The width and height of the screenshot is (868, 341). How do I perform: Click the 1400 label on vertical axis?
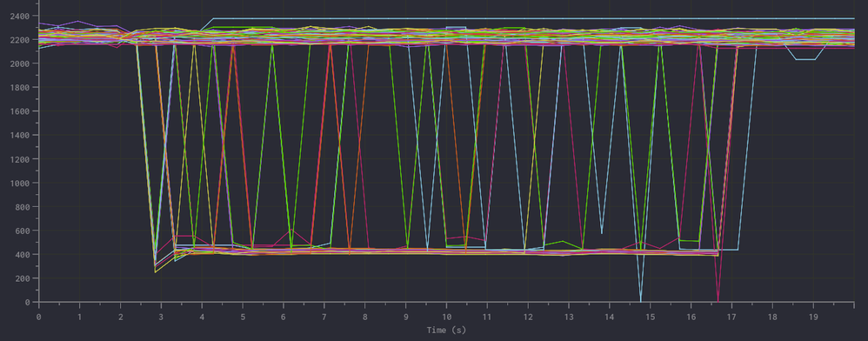pos(19,135)
